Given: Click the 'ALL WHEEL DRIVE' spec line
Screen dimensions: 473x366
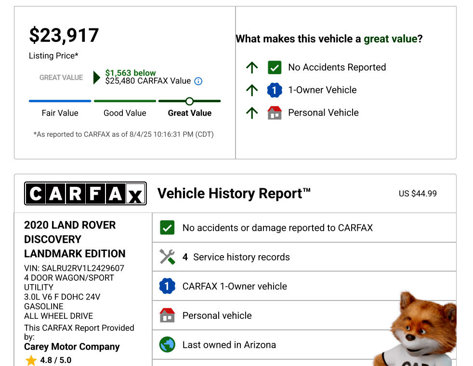Looking at the screenshot, I should pos(58,316).
